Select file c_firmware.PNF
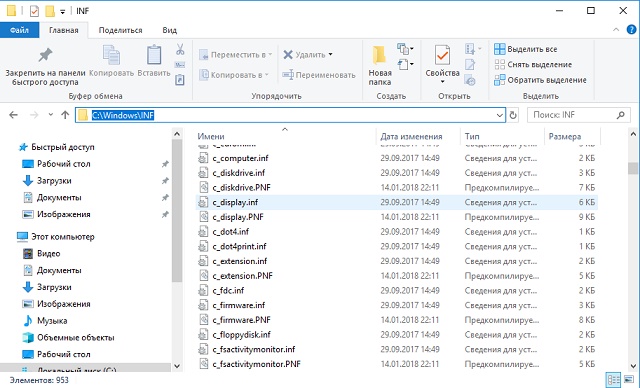The image size is (640, 388). click(397, 320)
